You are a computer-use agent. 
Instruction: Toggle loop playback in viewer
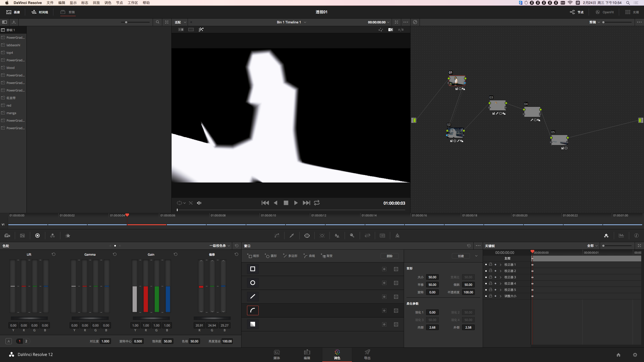click(x=317, y=203)
